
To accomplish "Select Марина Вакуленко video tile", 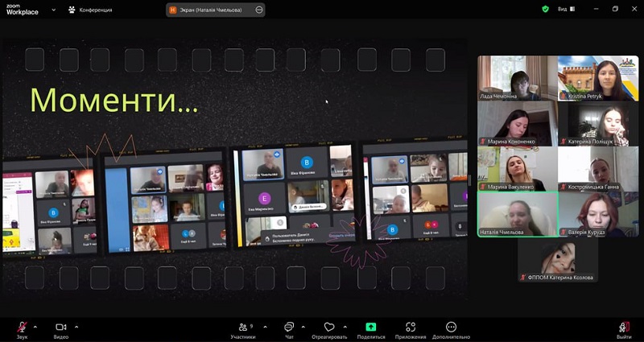I will [518, 169].
